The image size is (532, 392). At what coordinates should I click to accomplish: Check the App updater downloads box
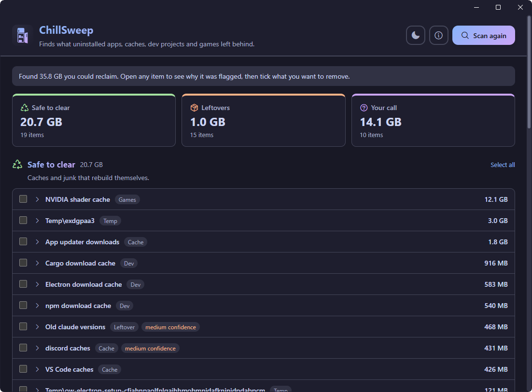tap(23, 241)
